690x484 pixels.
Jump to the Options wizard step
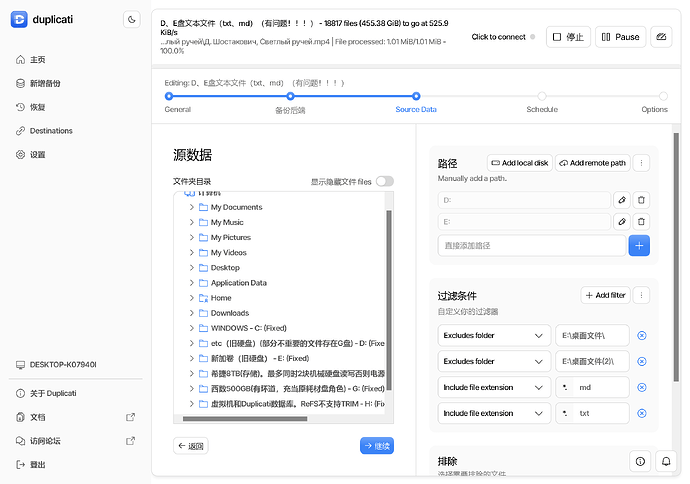663,96
